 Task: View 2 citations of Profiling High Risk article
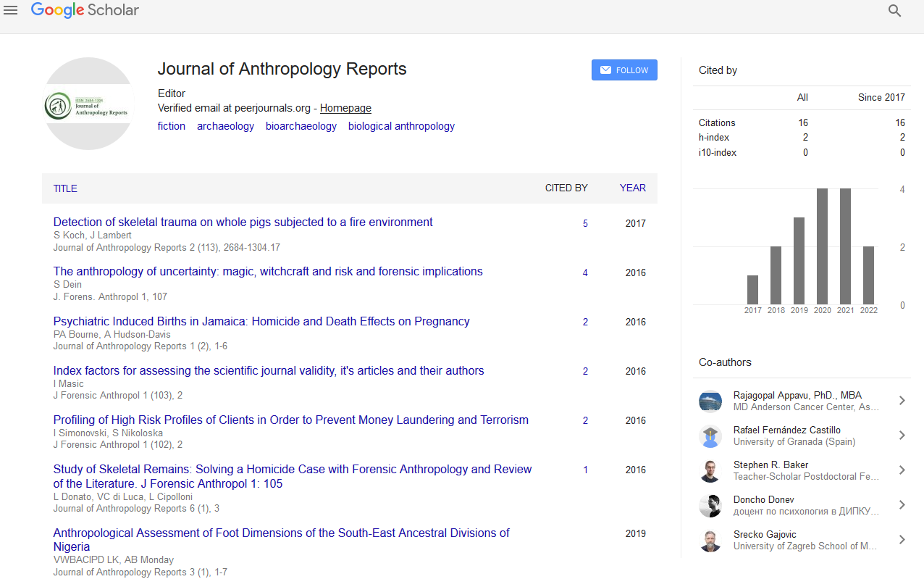click(x=585, y=421)
